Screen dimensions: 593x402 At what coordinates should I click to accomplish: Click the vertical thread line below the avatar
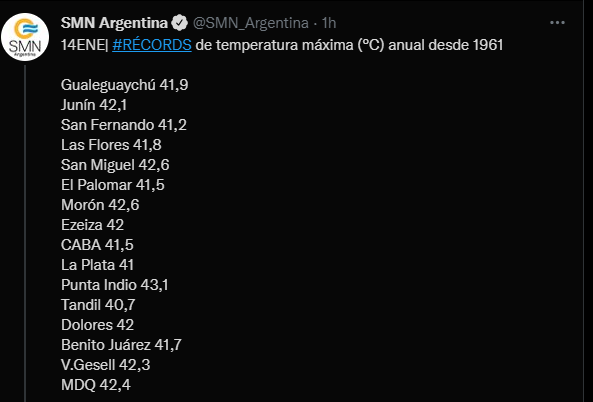25,233
